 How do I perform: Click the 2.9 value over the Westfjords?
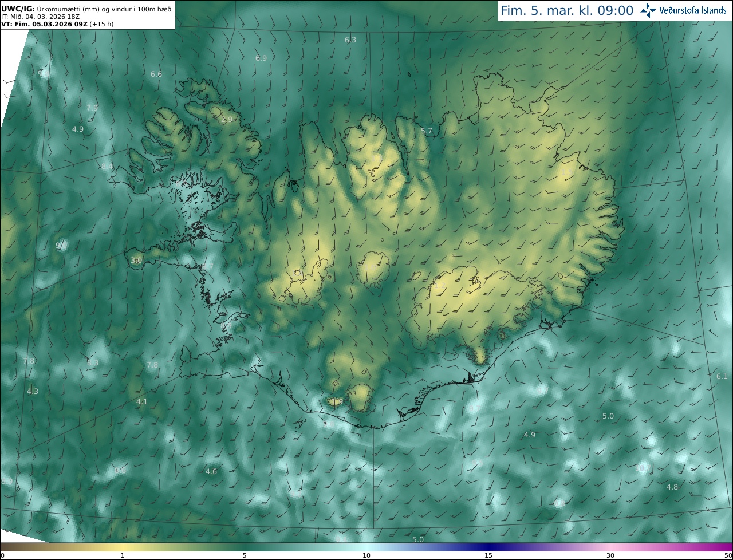click(227, 119)
